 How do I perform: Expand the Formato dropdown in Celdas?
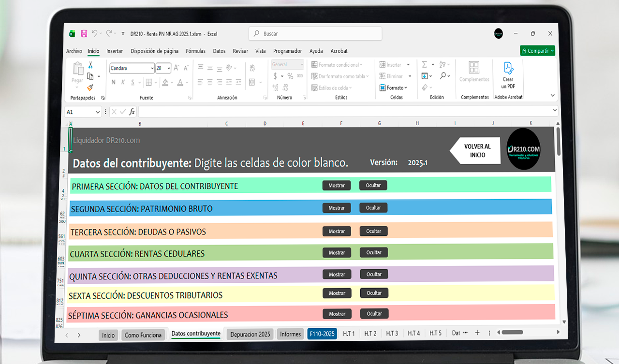(x=394, y=88)
